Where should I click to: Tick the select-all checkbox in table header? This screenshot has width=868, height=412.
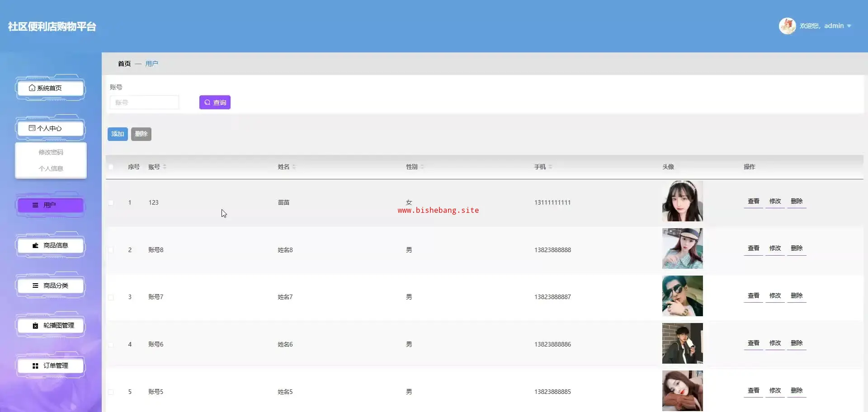point(111,167)
